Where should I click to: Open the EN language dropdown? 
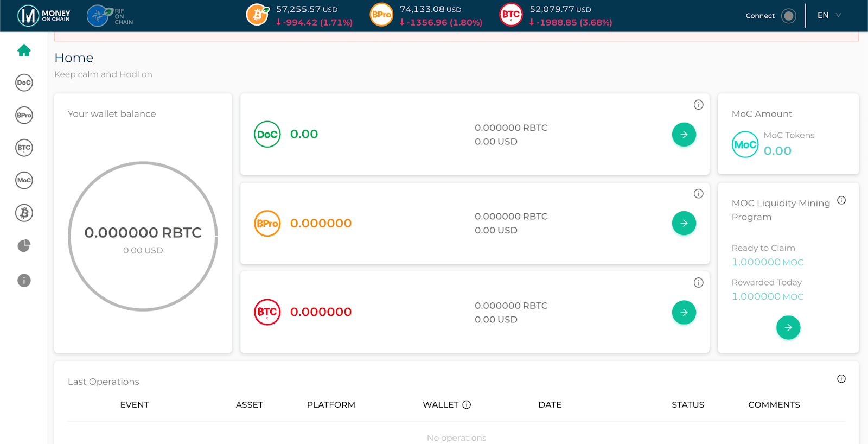tap(829, 15)
